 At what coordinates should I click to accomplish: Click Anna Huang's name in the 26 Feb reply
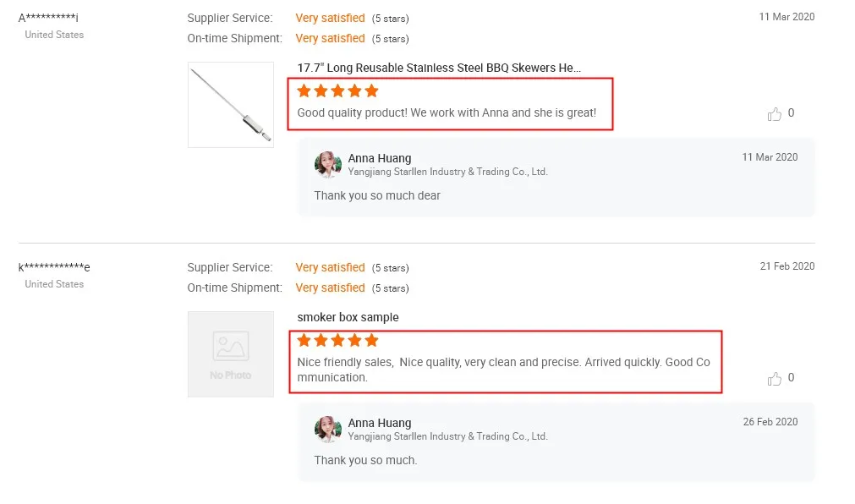(x=380, y=423)
